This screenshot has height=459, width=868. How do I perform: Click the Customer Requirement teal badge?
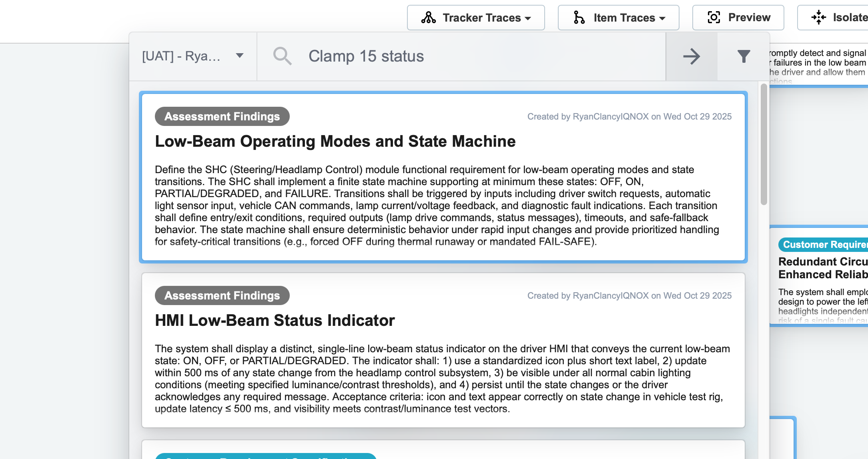[x=824, y=244]
